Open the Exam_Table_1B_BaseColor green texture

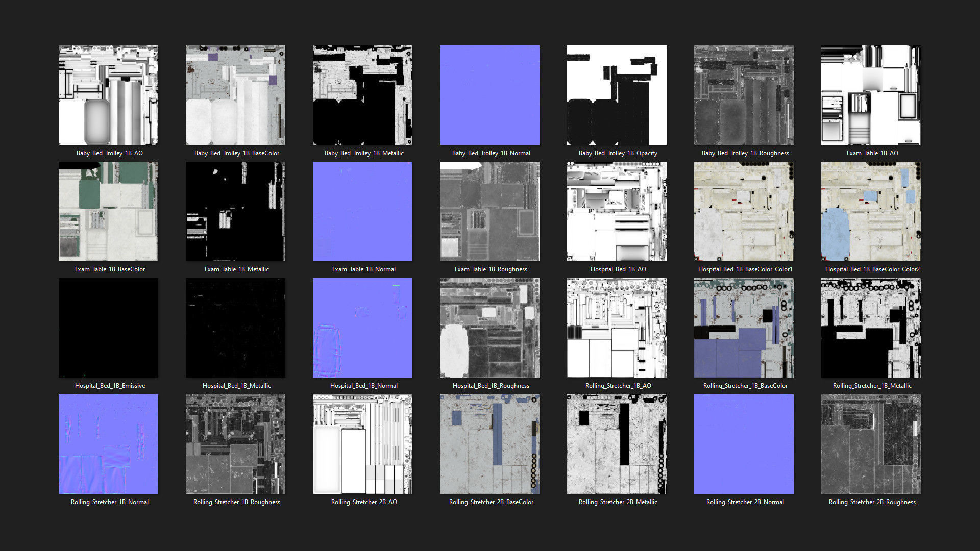pos(108,211)
